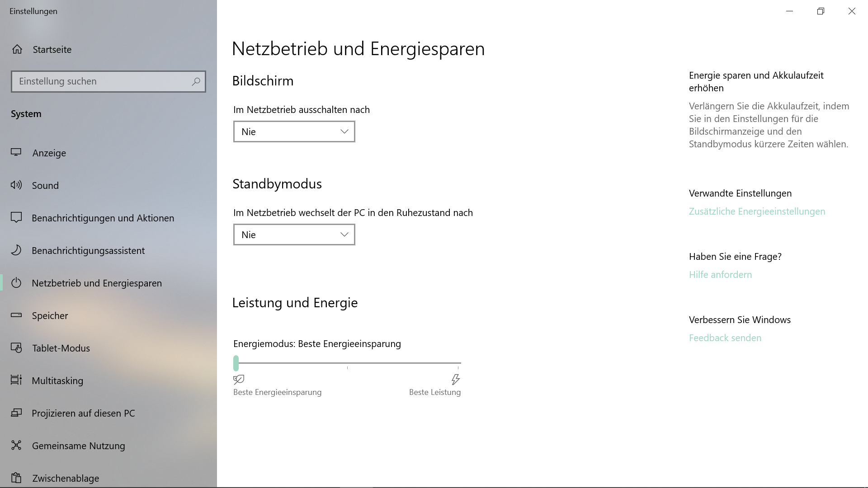Click the Beste Energieeinsparung leaf icon
Viewport: 868px width, 488px height.
coord(239,379)
